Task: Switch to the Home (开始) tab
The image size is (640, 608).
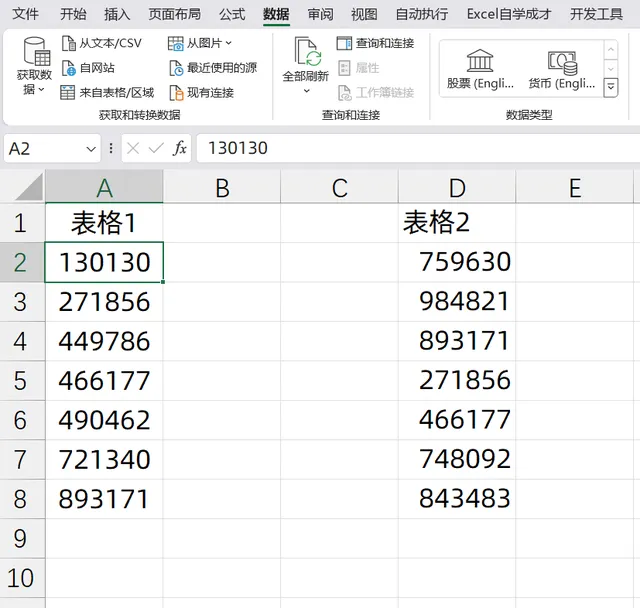Action: [x=73, y=14]
